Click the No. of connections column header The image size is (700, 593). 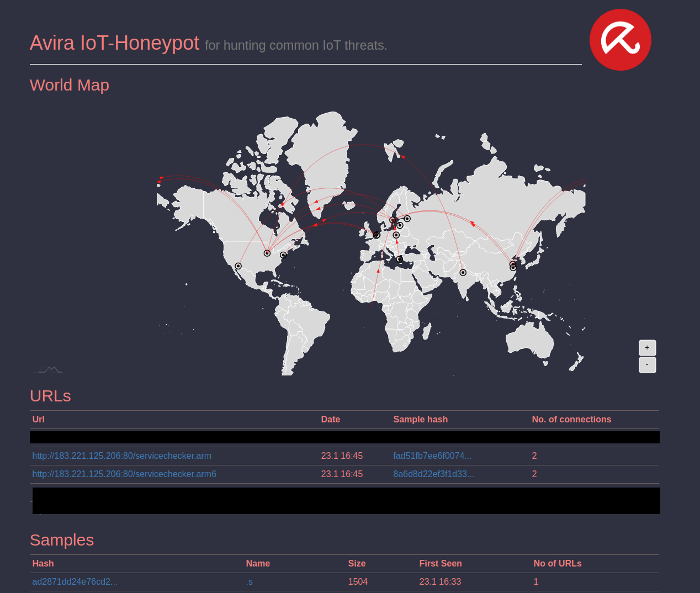click(571, 420)
